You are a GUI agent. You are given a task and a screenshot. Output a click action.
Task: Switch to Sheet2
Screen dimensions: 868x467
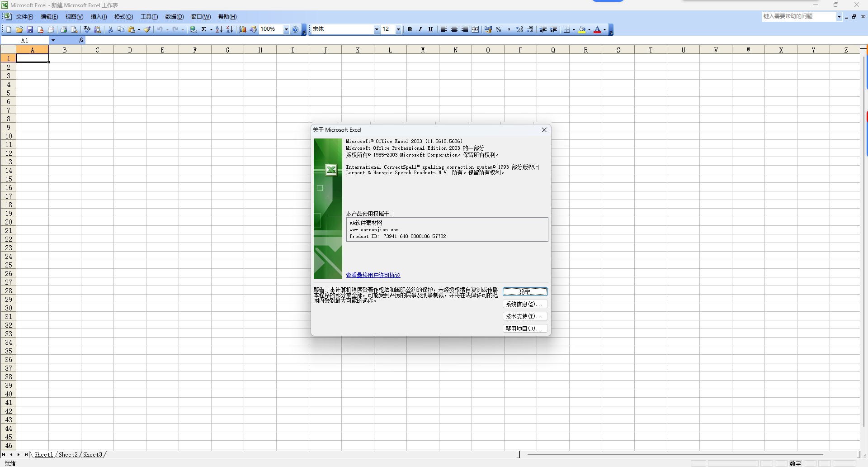click(68, 455)
